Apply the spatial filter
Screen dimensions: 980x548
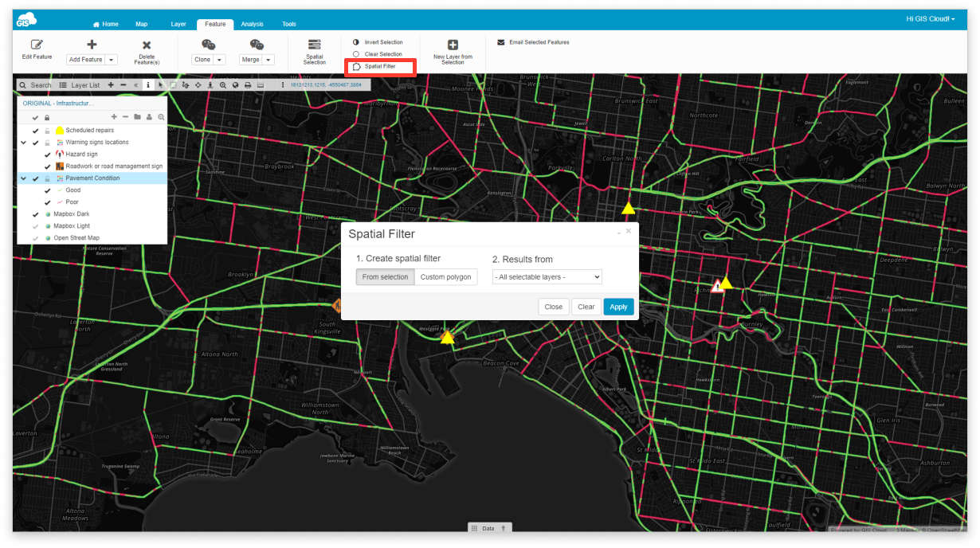tap(618, 307)
